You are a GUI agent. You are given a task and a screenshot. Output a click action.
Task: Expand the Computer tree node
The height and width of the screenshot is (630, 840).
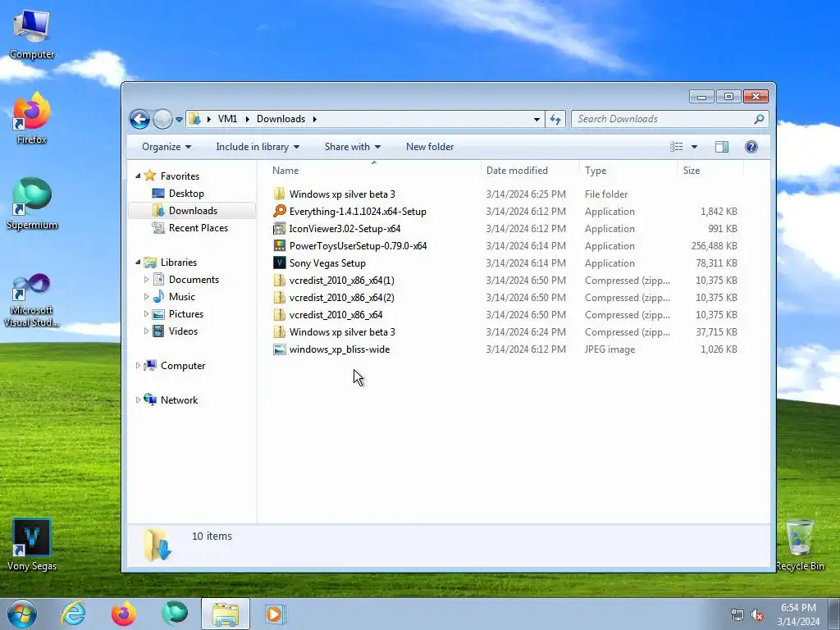tap(138, 365)
